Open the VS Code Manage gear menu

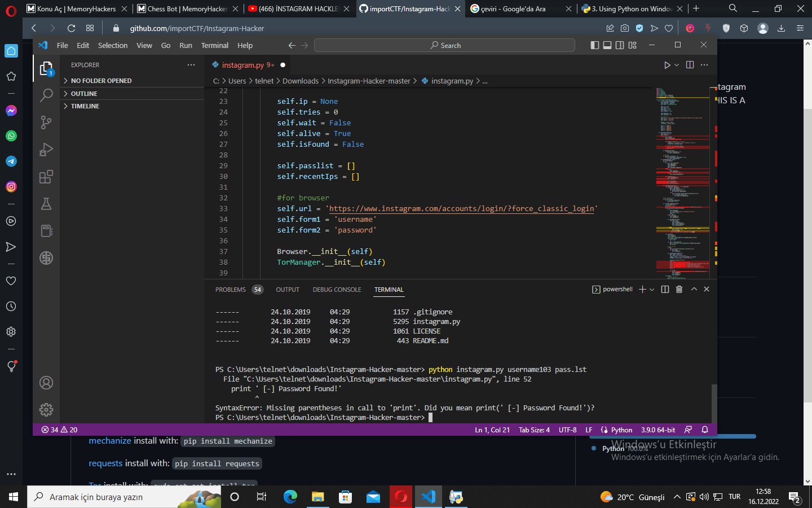(x=46, y=410)
